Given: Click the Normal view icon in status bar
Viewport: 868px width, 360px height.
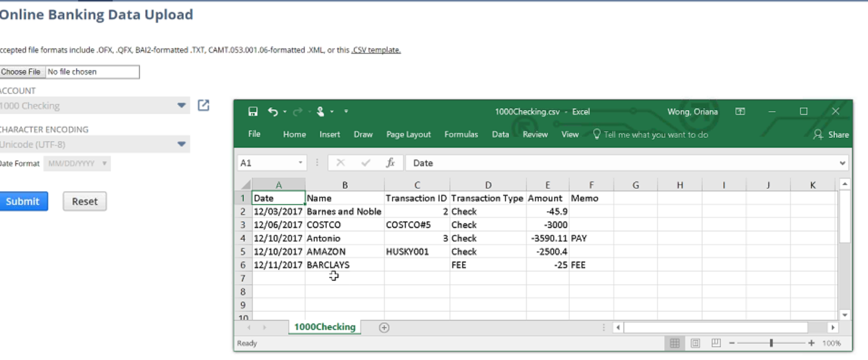Looking at the screenshot, I should point(674,343).
